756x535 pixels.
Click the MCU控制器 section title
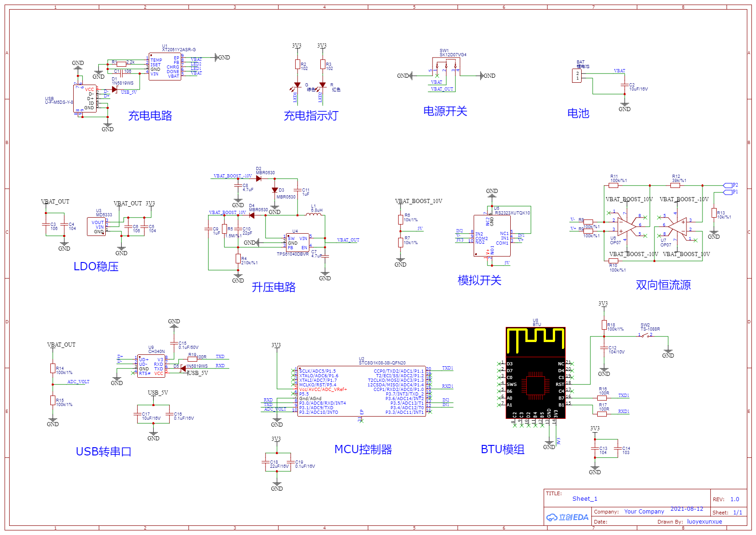click(363, 449)
